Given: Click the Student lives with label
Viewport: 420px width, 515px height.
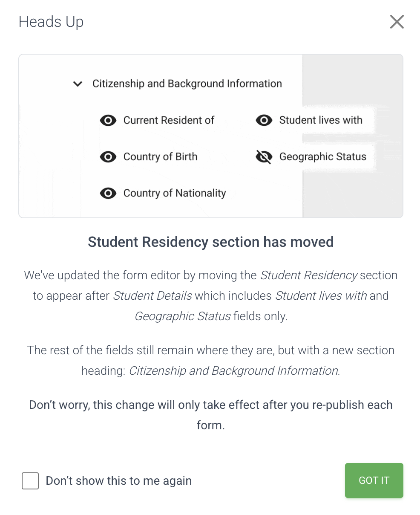Looking at the screenshot, I should tap(321, 120).
